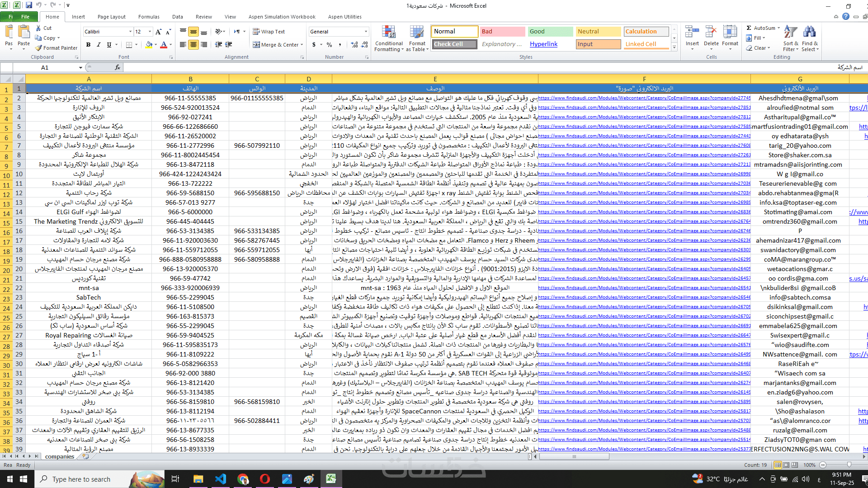Click the Find & Select binoculars icon
Viewport: 868px width, 488px height.
point(809,33)
